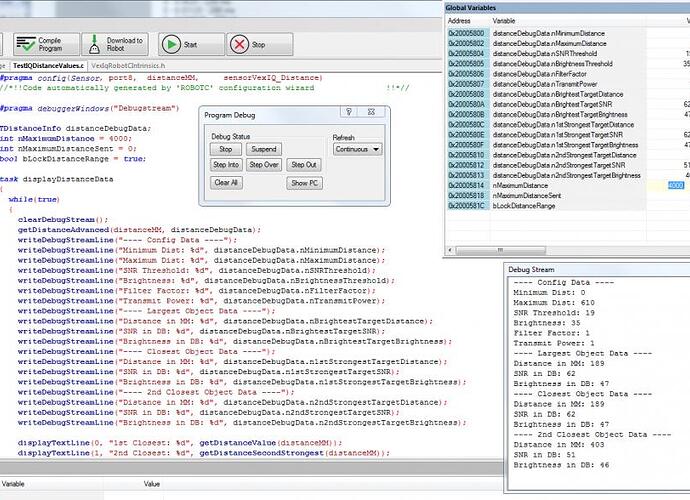Click the Global Variables horizontal scrollbar thumb
The width and height of the screenshot is (690, 500).
pos(500,250)
